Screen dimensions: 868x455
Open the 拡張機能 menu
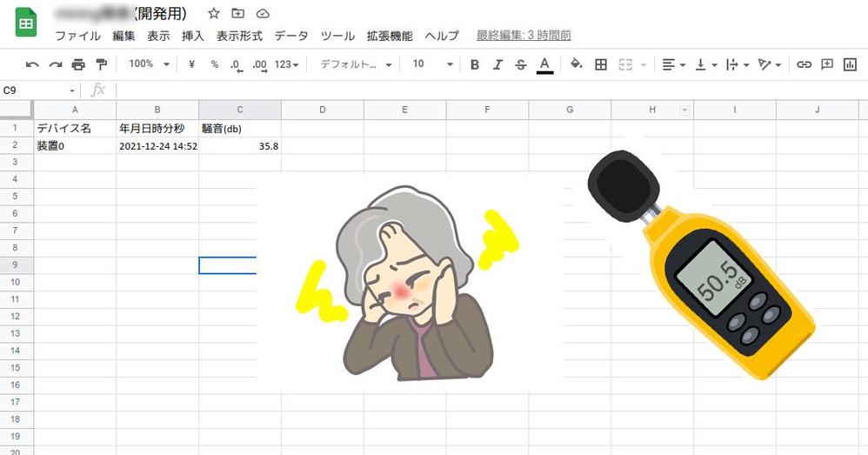(389, 36)
